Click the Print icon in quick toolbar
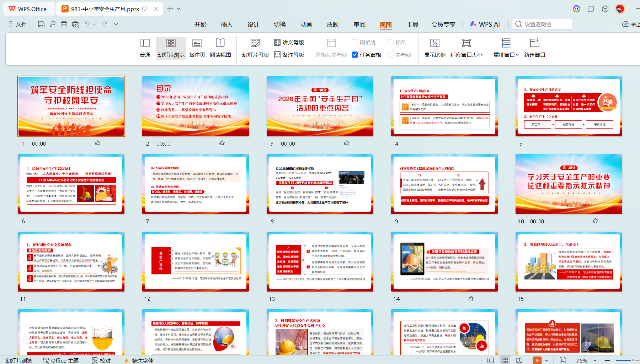Image resolution: width=640 pixels, height=364 pixels. [x=64, y=24]
